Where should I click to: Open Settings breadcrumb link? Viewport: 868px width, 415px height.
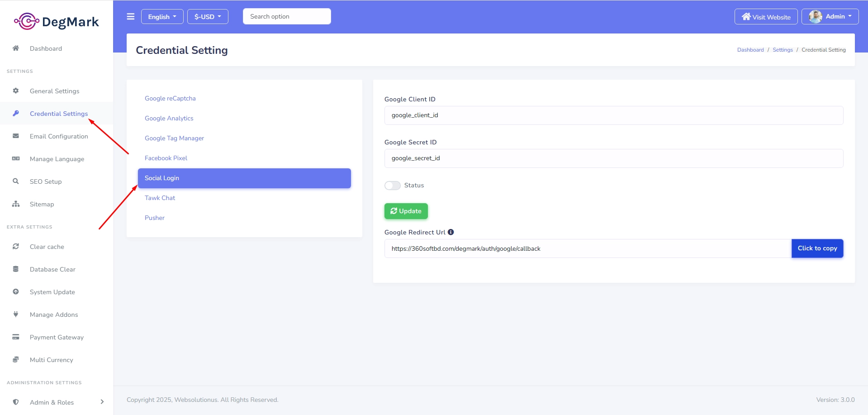pyautogui.click(x=783, y=50)
